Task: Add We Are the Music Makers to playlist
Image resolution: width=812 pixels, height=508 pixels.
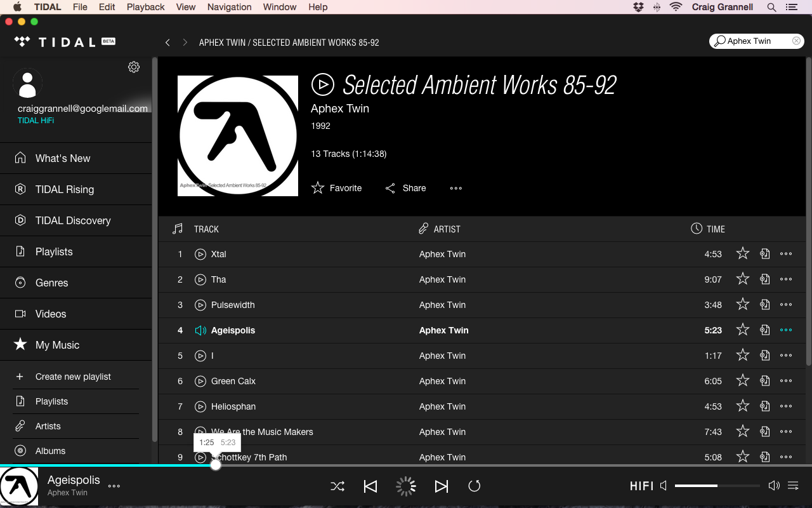Action: [765, 432]
